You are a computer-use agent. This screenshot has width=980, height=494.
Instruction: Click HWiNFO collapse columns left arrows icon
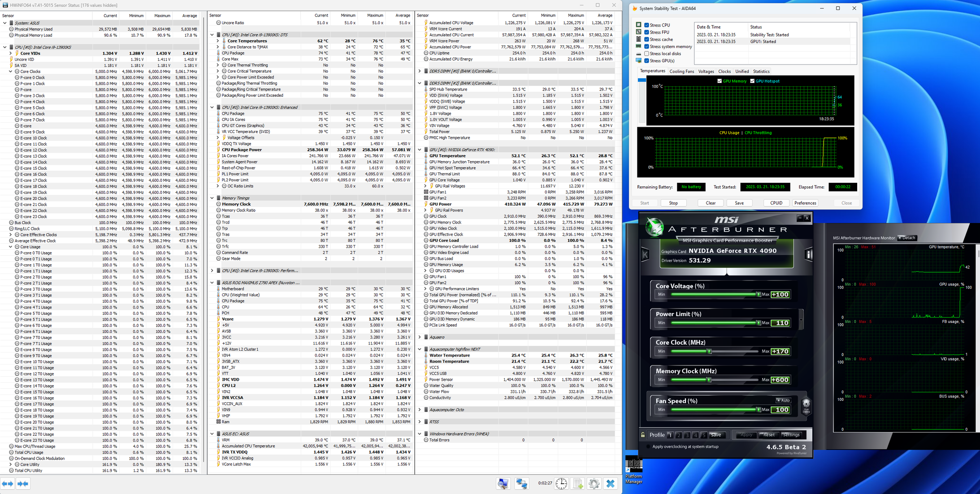8,484
